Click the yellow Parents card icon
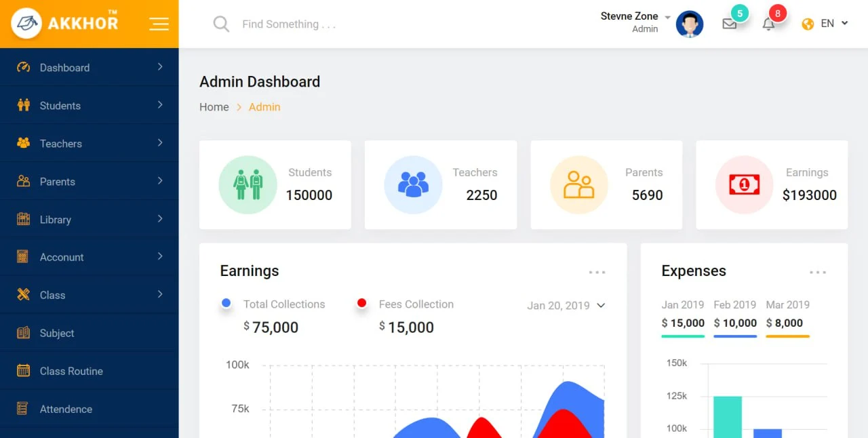 coord(579,184)
